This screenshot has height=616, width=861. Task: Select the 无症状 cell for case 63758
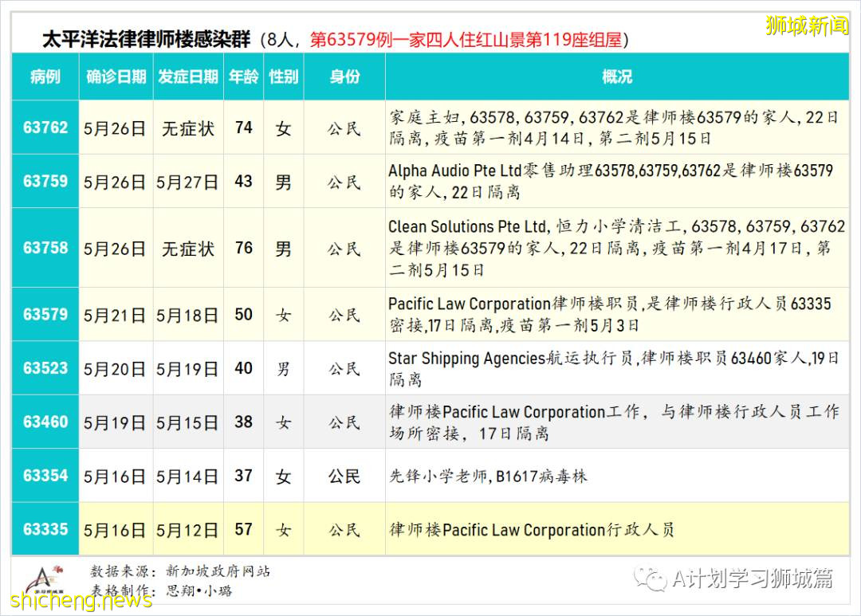[x=187, y=248]
